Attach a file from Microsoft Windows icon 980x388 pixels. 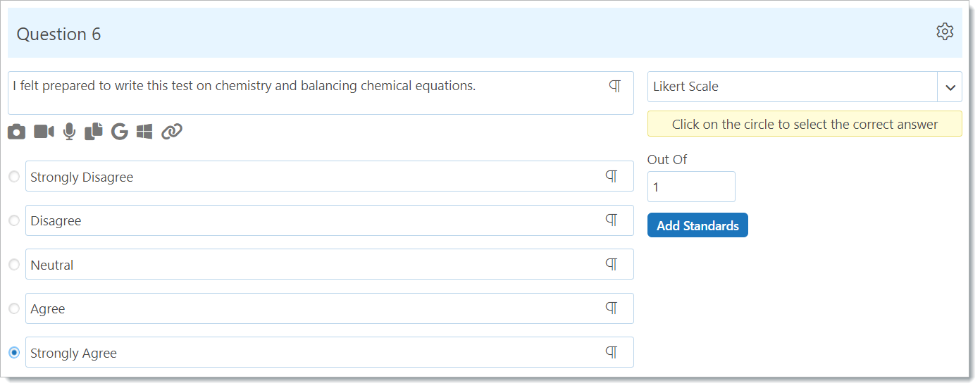pos(144,132)
